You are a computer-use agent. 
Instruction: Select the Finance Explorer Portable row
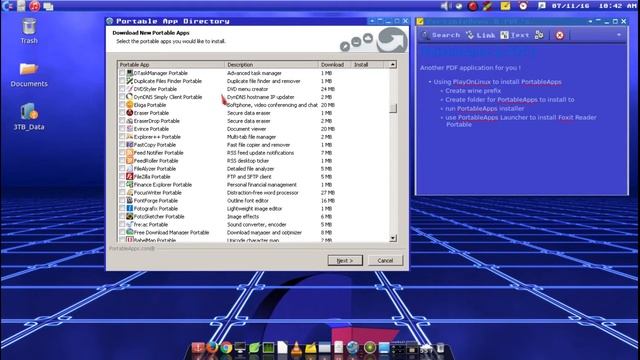[253, 184]
